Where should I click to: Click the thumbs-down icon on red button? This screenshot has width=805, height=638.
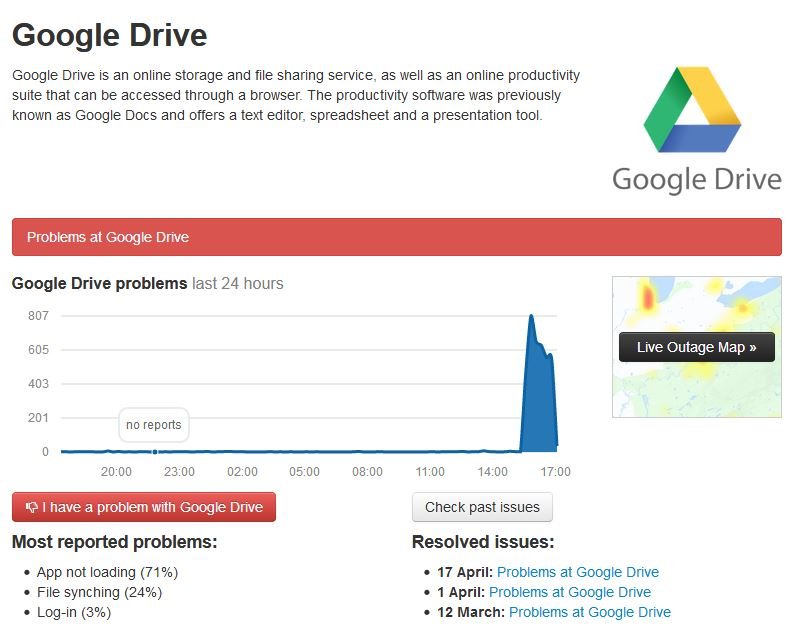[31, 508]
